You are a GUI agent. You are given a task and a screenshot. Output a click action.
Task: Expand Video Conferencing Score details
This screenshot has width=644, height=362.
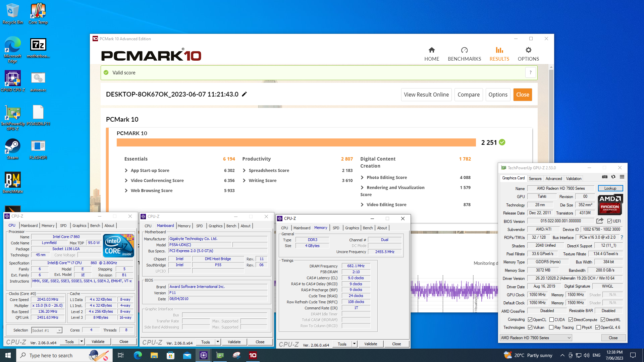(126, 181)
